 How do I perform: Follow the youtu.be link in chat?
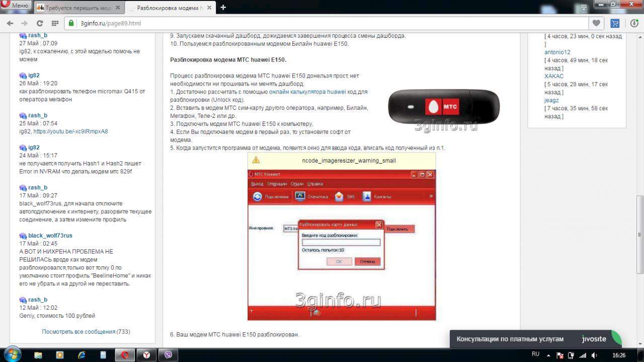click(70, 131)
